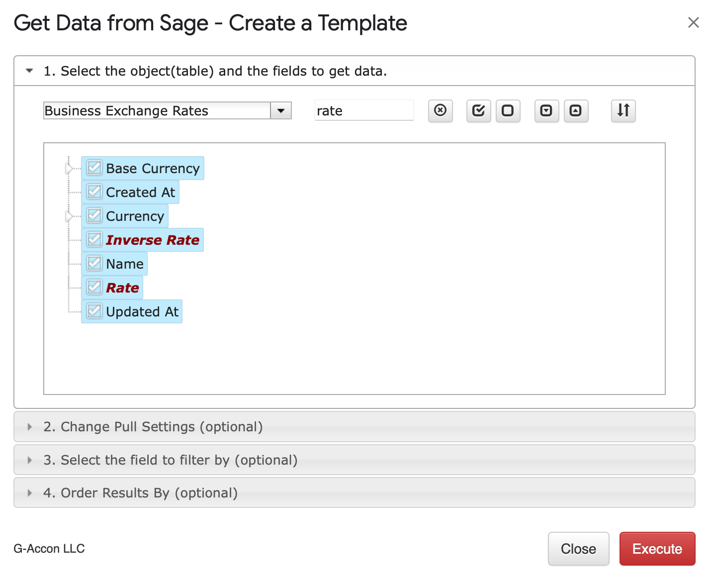Uncheck the Rate field checkbox
The image size is (712, 588).
coord(94,288)
